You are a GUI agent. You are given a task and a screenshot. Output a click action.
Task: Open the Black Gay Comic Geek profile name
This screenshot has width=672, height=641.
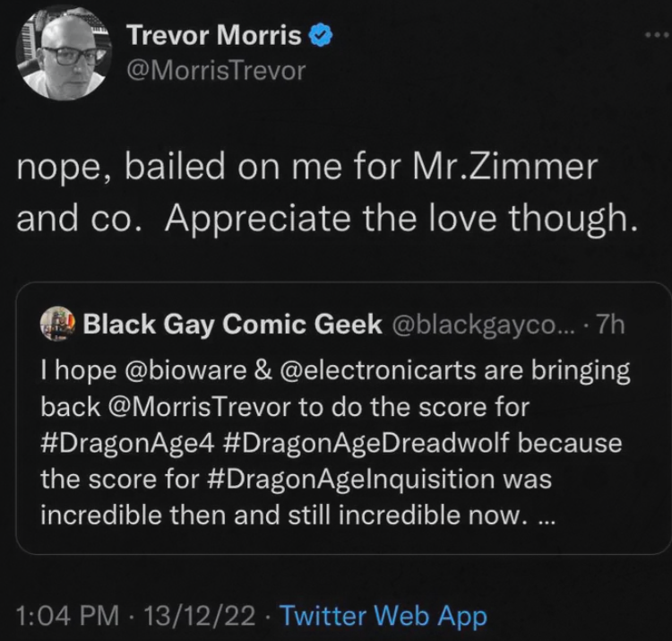coord(232,325)
